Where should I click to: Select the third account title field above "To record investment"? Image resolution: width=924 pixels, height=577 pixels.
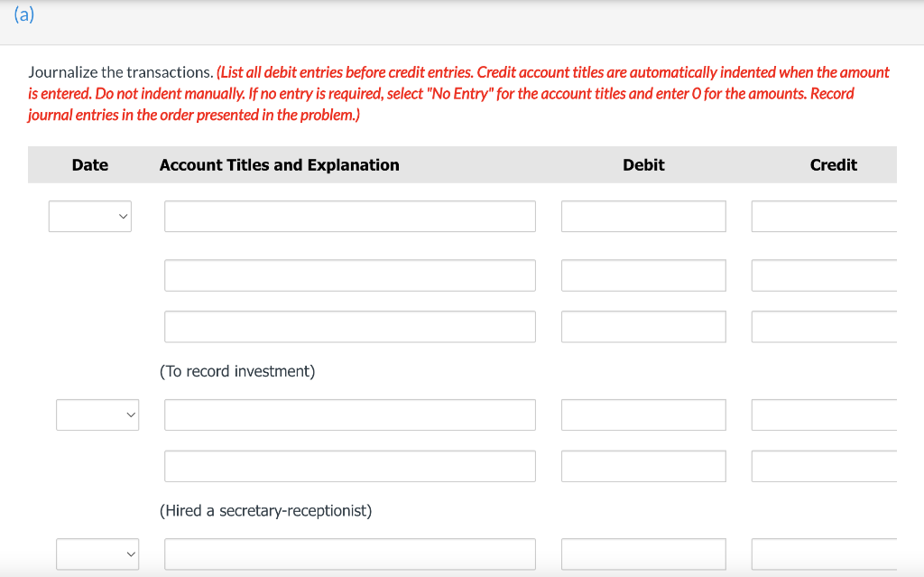point(349,327)
